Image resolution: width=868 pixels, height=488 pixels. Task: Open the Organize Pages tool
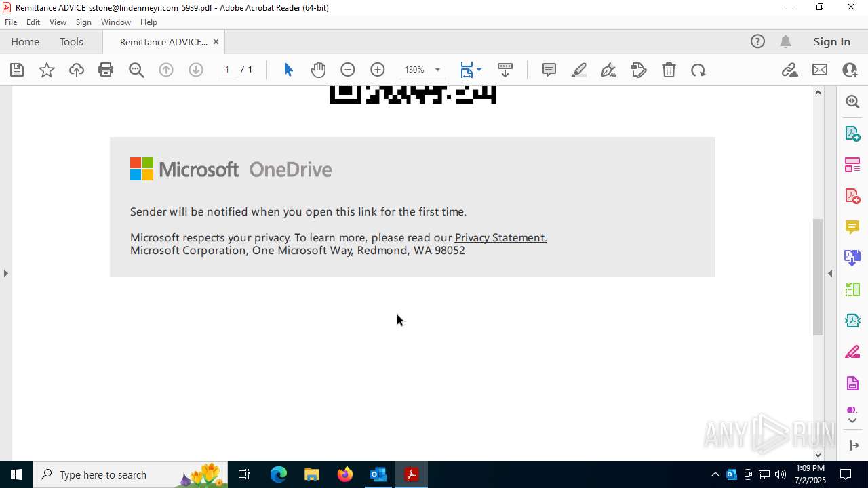[852, 165]
